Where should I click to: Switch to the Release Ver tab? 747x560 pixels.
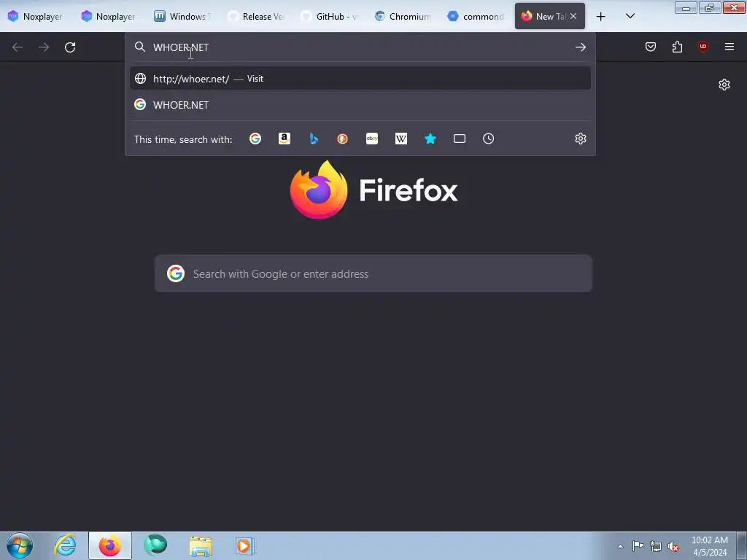click(256, 16)
